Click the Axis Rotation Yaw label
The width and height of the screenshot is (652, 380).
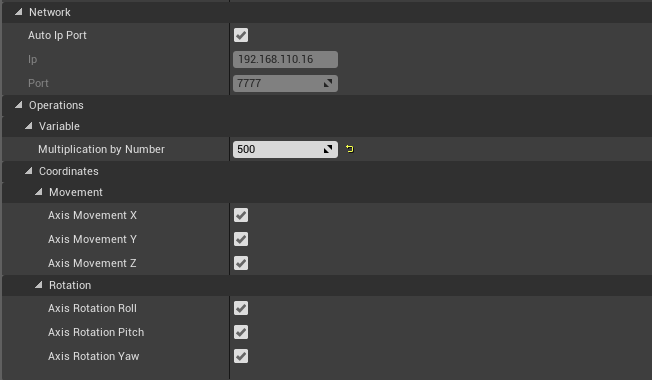[x=94, y=356]
